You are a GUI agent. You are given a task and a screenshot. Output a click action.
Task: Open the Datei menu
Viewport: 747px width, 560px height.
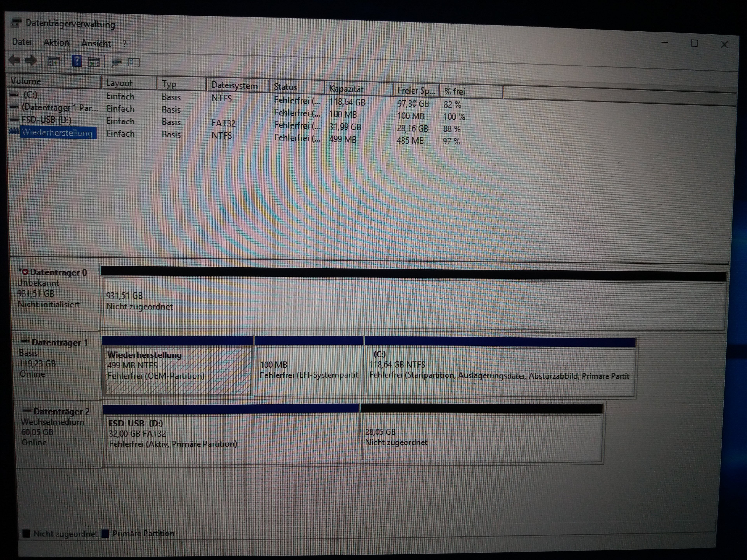click(x=22, y=42)
